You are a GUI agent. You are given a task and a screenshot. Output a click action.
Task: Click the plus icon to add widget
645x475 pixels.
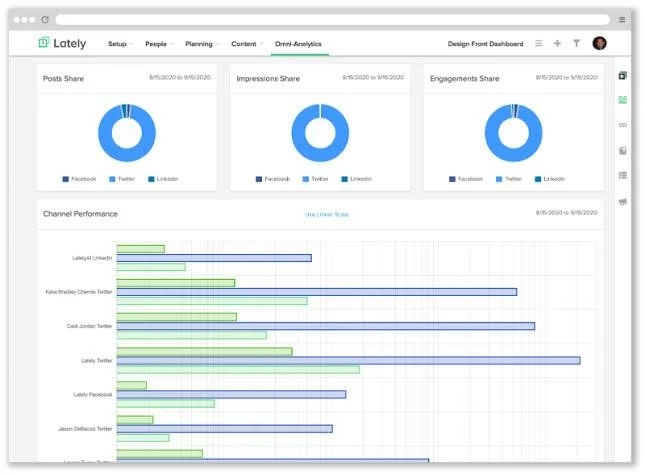[x=557, y=43]
